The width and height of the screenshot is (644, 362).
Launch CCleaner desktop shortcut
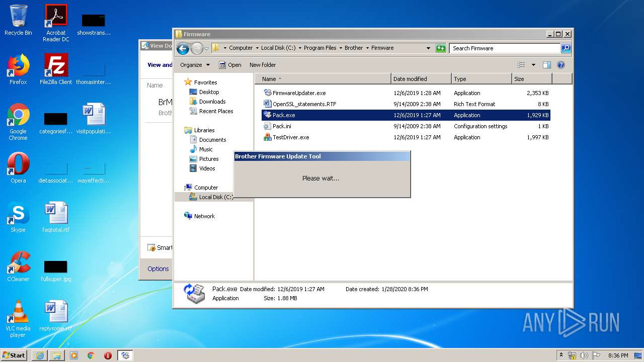[x=18, y=266]
